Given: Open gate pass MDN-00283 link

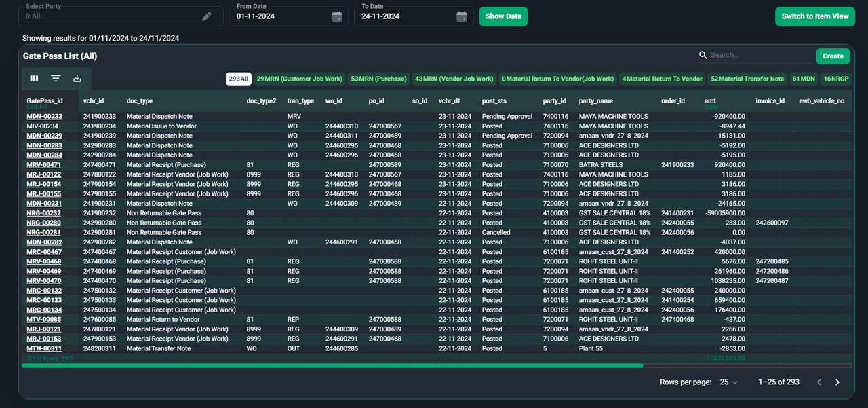Looking at the screenshot, I should pos(44,145).
